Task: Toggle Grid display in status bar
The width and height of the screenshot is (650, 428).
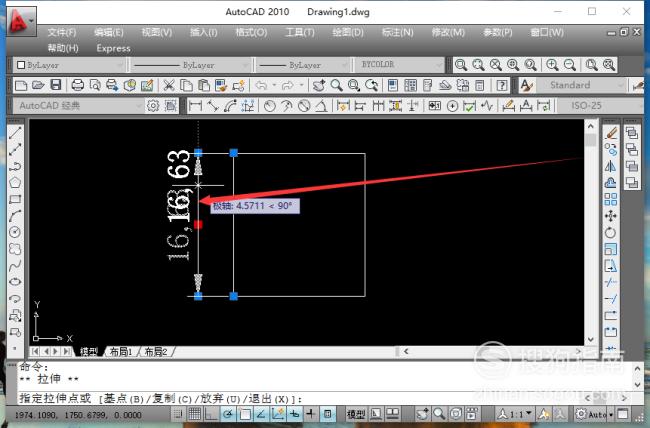Action: [195, 414]
